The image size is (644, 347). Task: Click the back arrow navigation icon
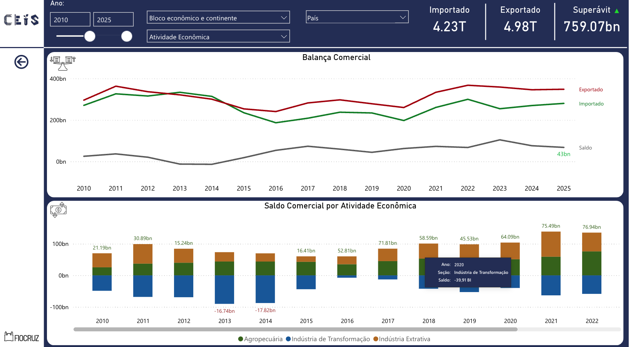click(x=21, y=62)
